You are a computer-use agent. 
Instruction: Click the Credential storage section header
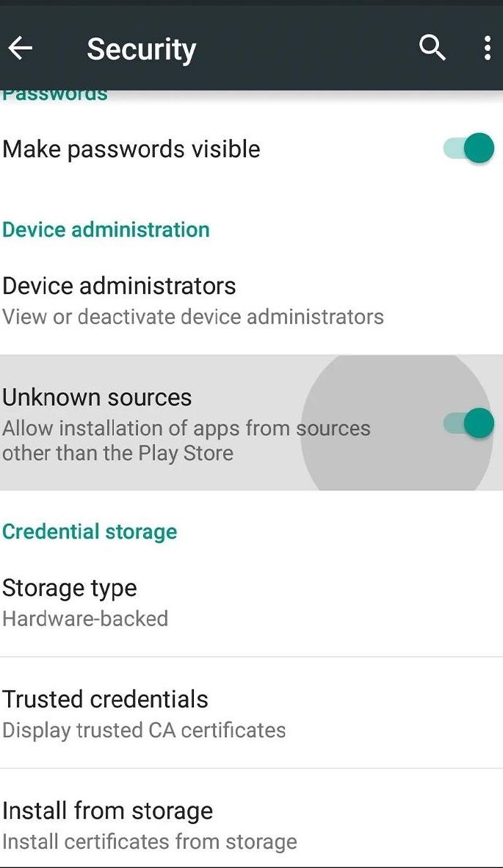[90, 531]
